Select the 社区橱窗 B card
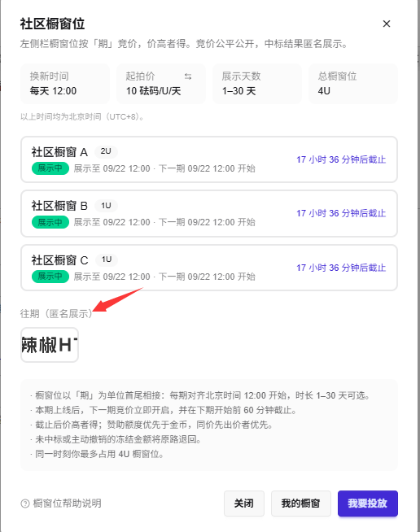Viewport: 420px width, 532px height. click(209, 213)
